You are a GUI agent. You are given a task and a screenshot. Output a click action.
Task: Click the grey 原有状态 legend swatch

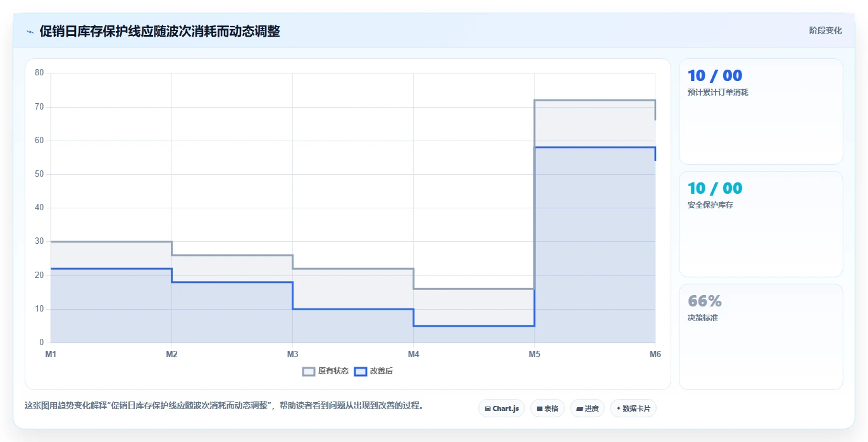tap(309, 371)
